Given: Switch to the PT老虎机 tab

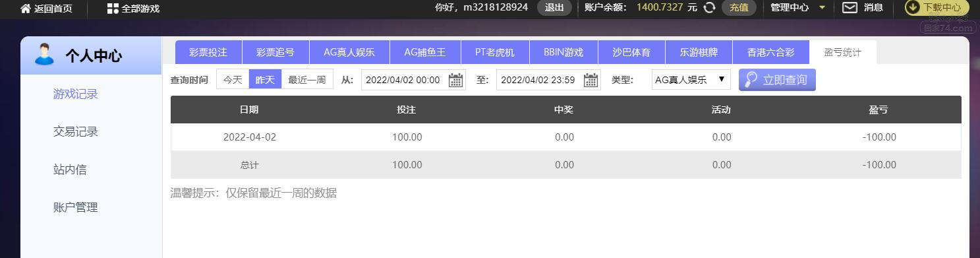Looking at the screenshot, I should point(494,53).
